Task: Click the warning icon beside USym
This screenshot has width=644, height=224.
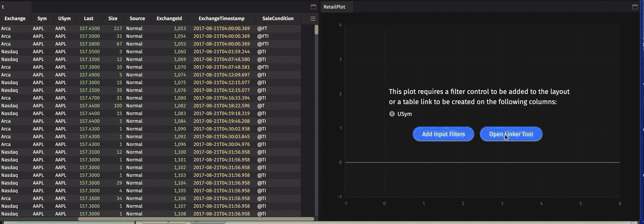Action: (x=392, y=114)
